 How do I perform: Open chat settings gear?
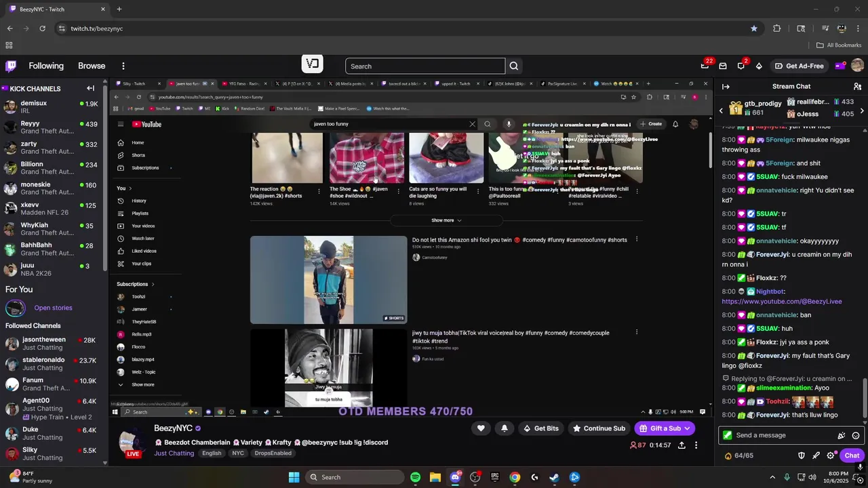[x=831, y=455]
